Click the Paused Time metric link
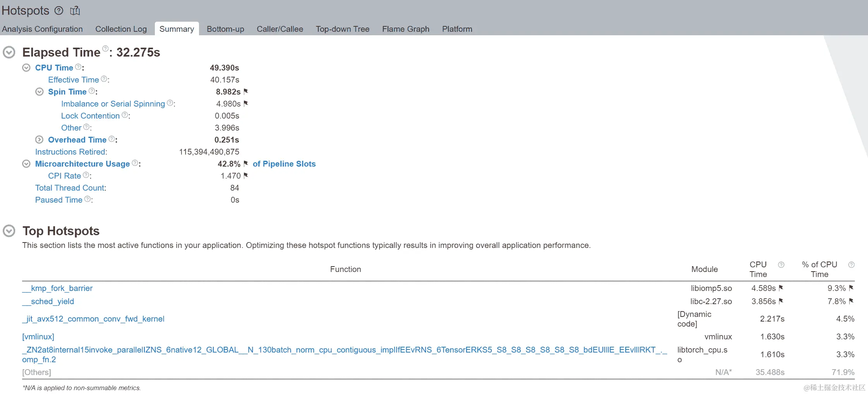 point(59,200)
